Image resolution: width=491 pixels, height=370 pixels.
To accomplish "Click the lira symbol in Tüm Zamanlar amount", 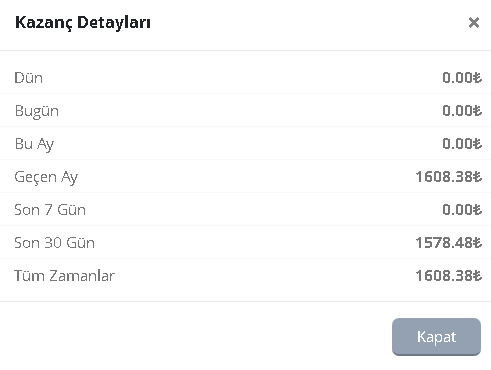I will (x=478, y=276).
